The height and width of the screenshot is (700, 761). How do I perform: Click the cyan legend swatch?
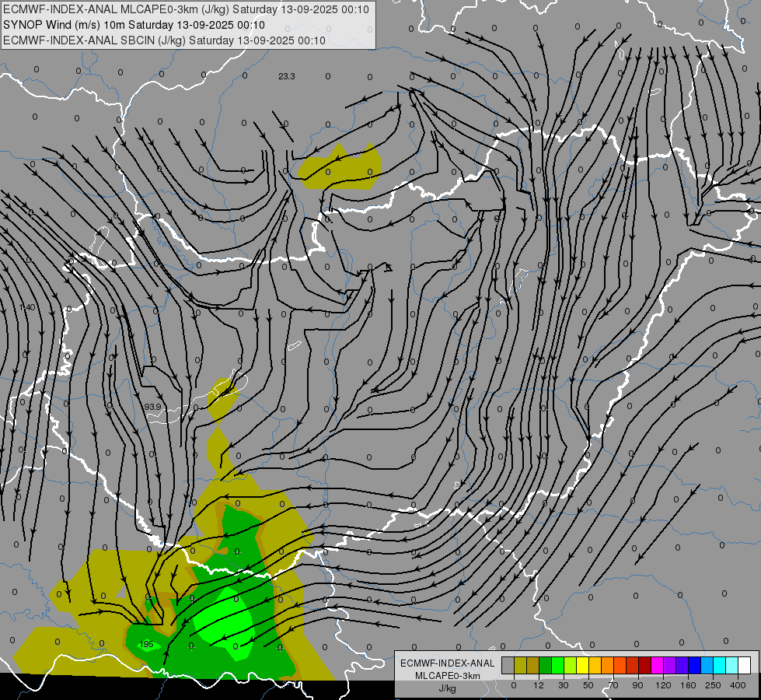pyautogui.click(x=720, y=666)
